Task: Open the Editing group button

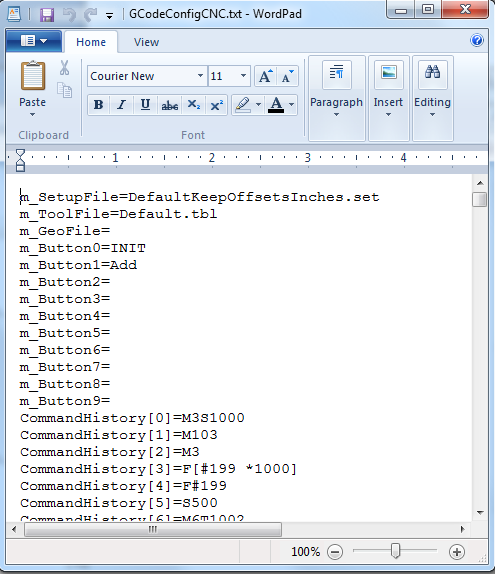Action: click(432, 98)
